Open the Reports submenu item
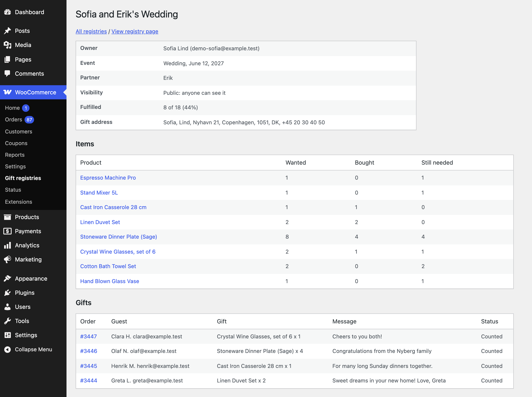Image resolution: width=532 pixels, height=397 pixels. [15, 155]
